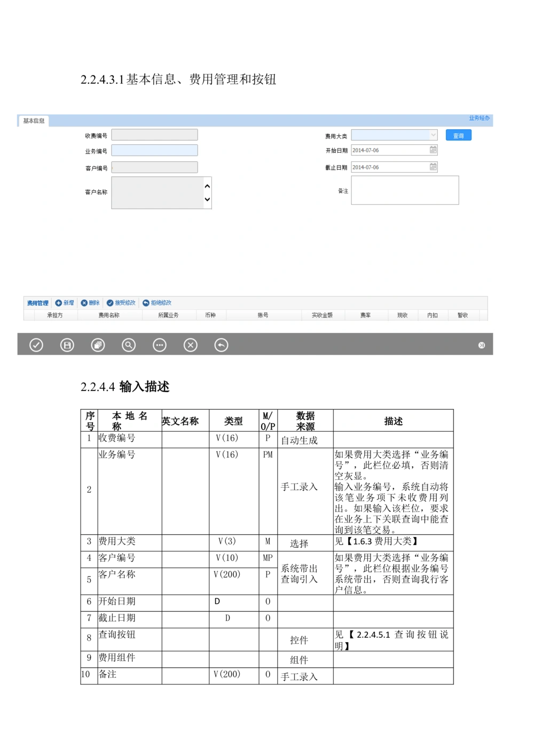
Task: Select the copy documents icon in bottom toolbar
Action: (98, 345)
